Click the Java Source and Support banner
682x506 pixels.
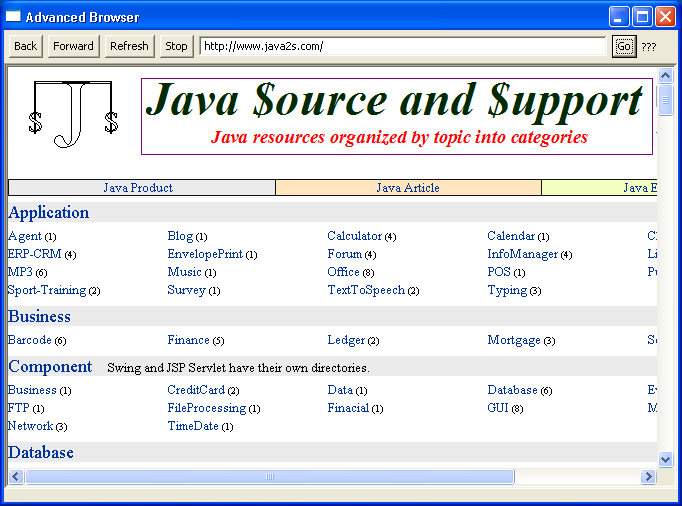pyautogui.click(x=397, y=116)
